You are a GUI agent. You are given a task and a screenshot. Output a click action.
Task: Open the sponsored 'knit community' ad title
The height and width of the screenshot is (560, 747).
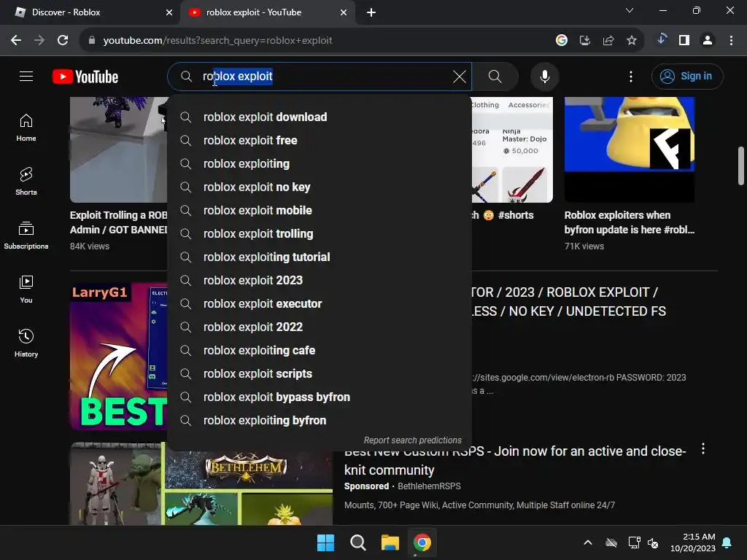coord(515,461)
